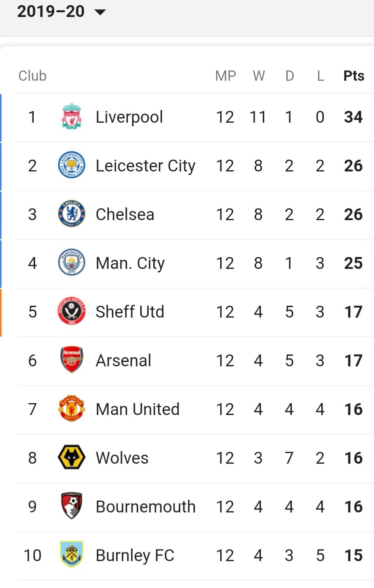The image size is (374, 588).
Task: Click the Wolves club crest
Action: pyautogui.click(x=72, y=458)
